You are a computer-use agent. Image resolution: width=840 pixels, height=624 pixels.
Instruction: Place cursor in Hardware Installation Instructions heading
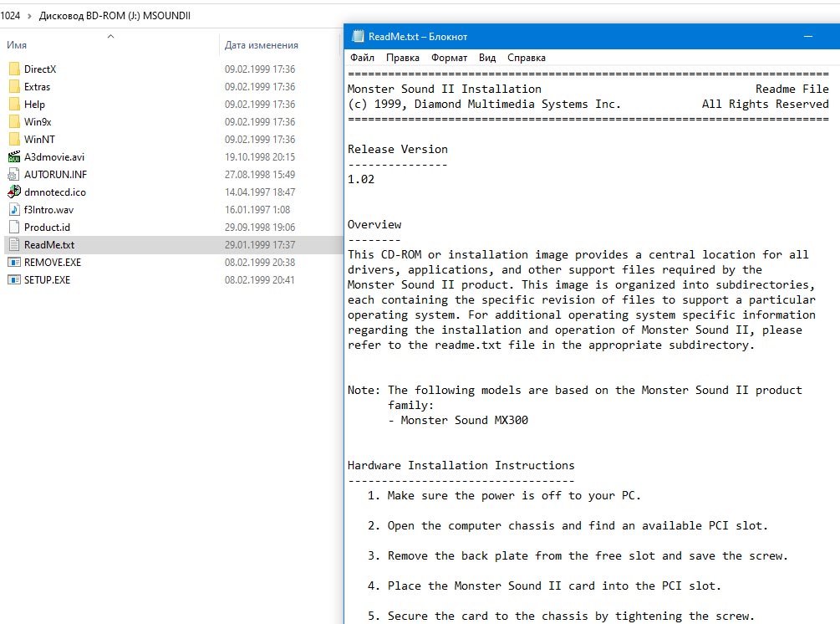pos(461,465)
